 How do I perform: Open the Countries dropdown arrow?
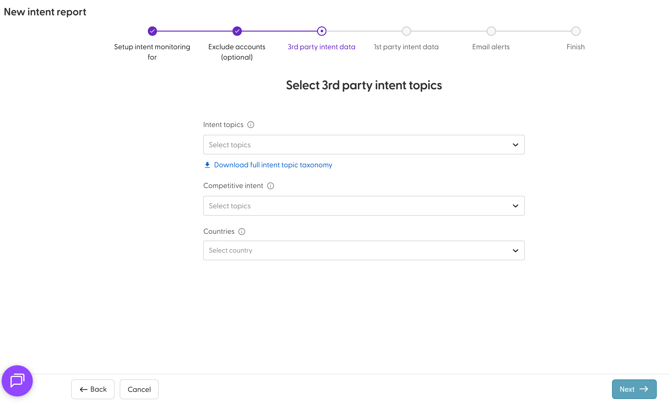click(x=515, y=251)
